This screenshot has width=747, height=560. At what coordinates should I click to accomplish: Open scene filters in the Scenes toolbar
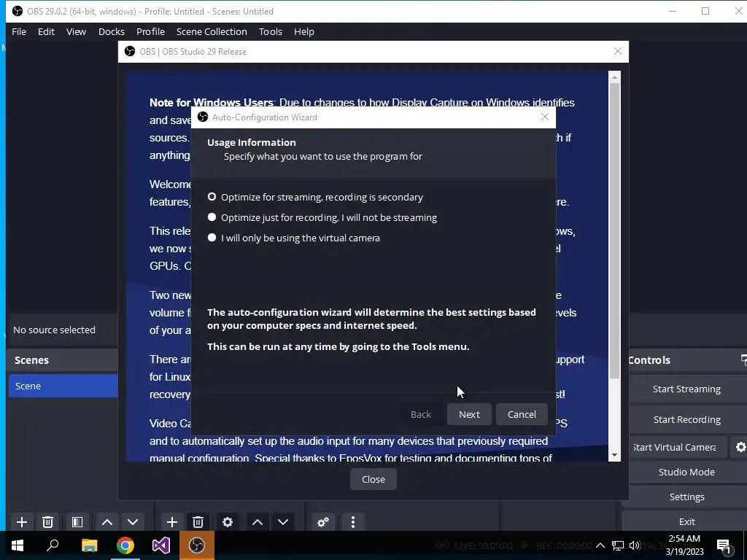pyautogui.click(x=77, y=522)
